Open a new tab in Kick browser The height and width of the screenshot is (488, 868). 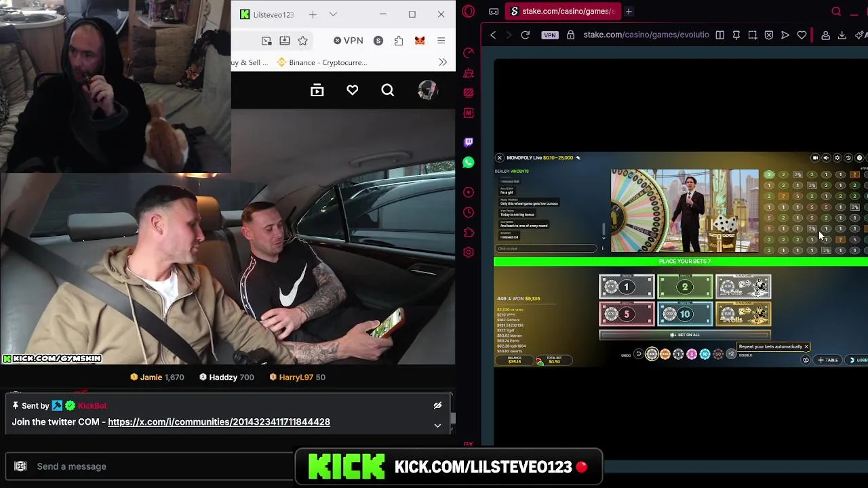313,14
